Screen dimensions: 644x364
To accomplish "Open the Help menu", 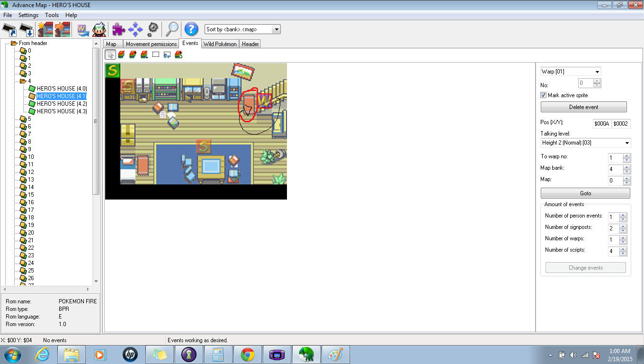I will pos(71,15).
